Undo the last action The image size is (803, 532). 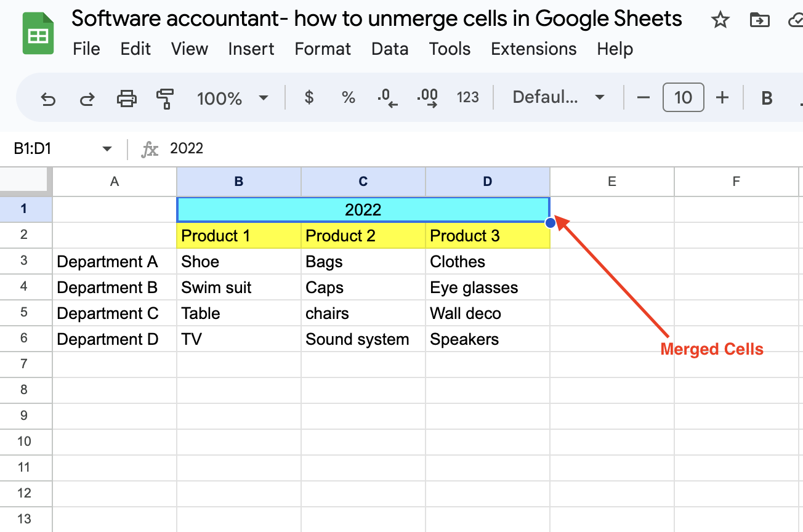47,98
